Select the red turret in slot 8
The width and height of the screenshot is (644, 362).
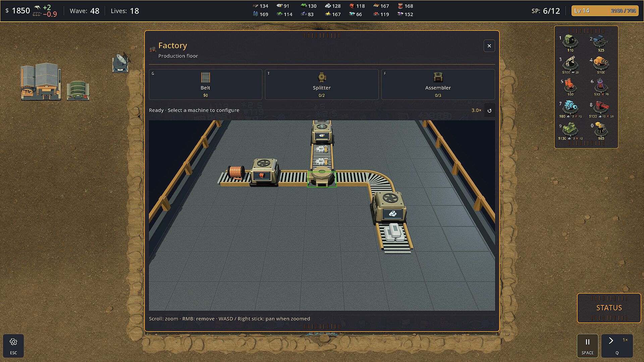click(x=601, y=109)
